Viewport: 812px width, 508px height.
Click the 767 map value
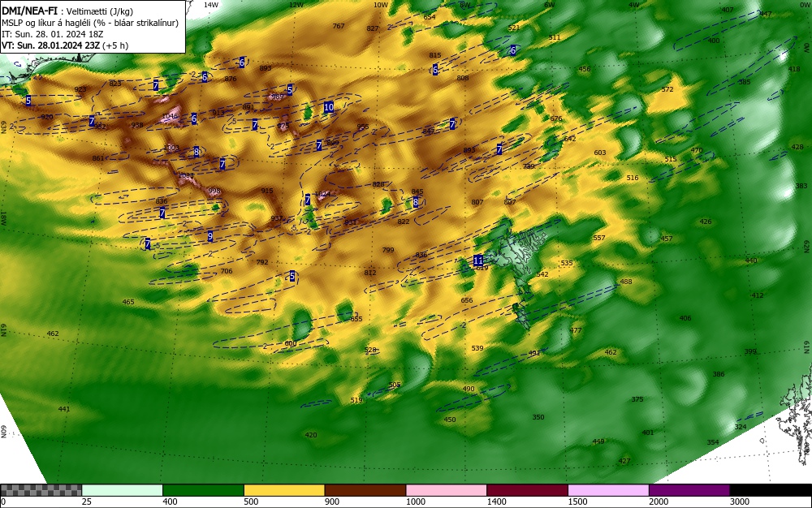(x=339, y=27)
